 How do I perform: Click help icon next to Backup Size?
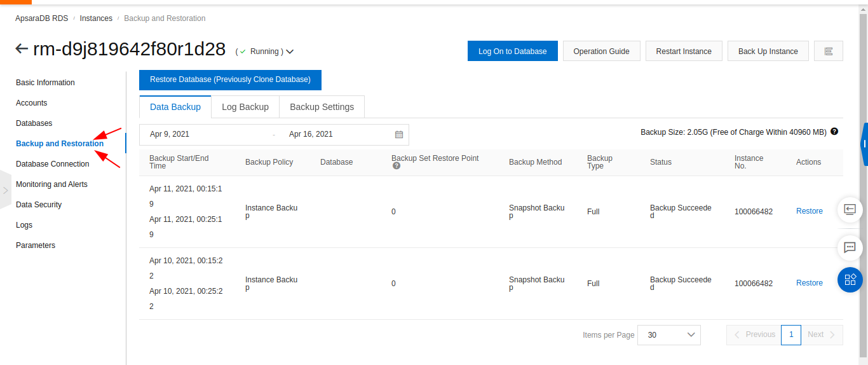834,132
